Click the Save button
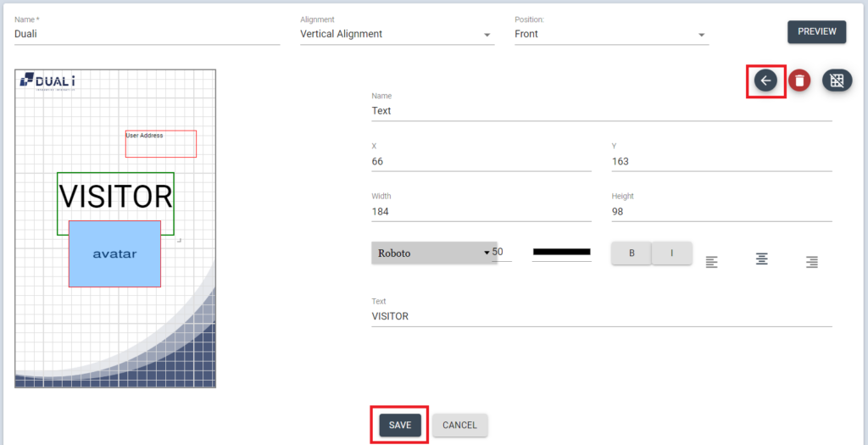This screenshot has height=445, width=868. (x=400, y=425)
